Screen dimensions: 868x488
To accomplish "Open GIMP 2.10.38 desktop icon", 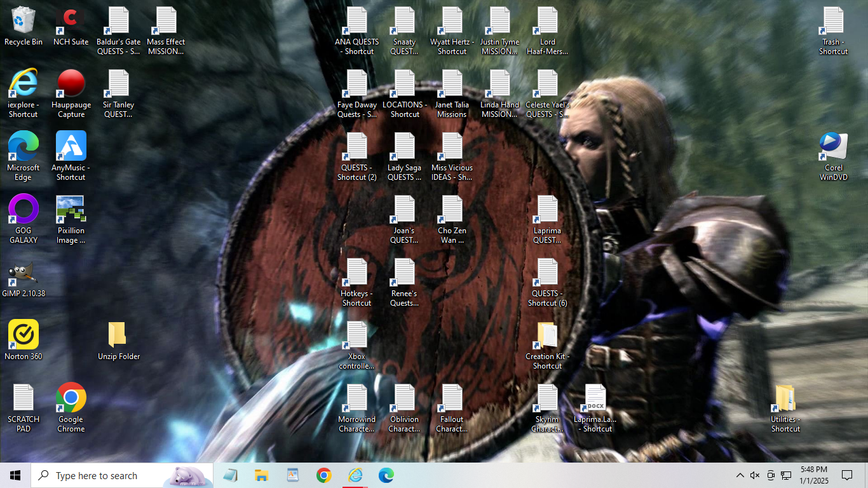I will (x=24, y=278).
